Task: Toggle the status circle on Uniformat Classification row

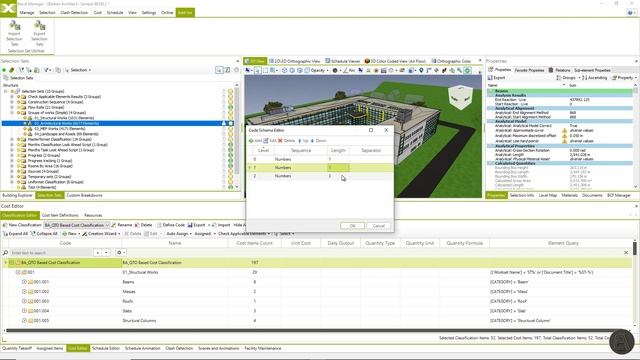Action: tap(231, 182)
